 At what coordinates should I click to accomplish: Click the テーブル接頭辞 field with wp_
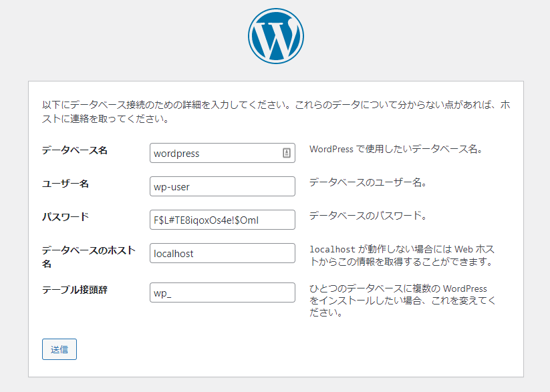[x=223, y=292]
